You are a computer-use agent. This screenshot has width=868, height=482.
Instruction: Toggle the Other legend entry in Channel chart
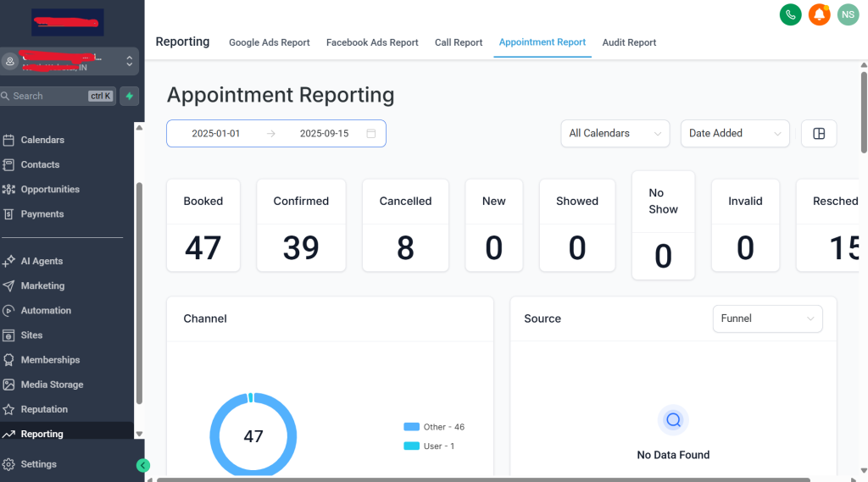[x=434, y=427]
